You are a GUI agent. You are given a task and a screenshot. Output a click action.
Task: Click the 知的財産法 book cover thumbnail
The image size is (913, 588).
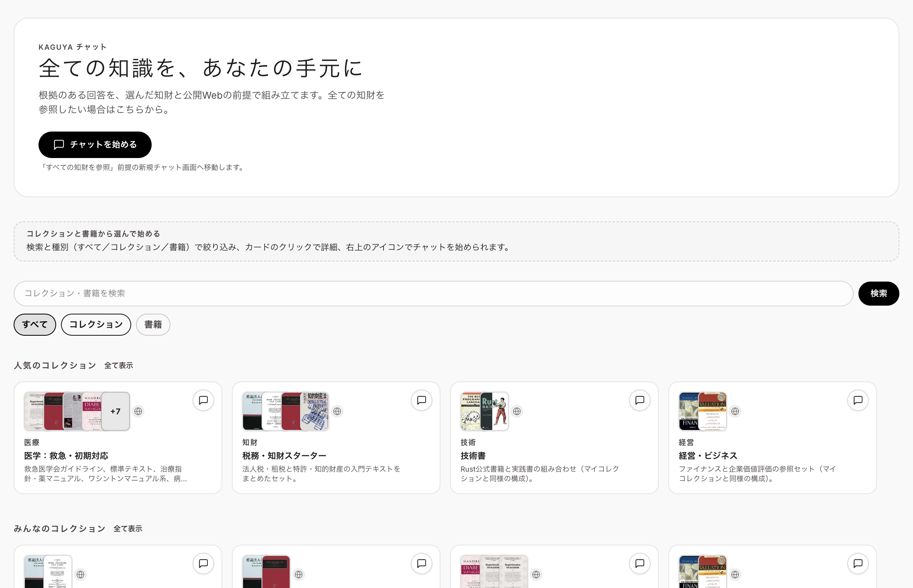click(x=315, y=412)
